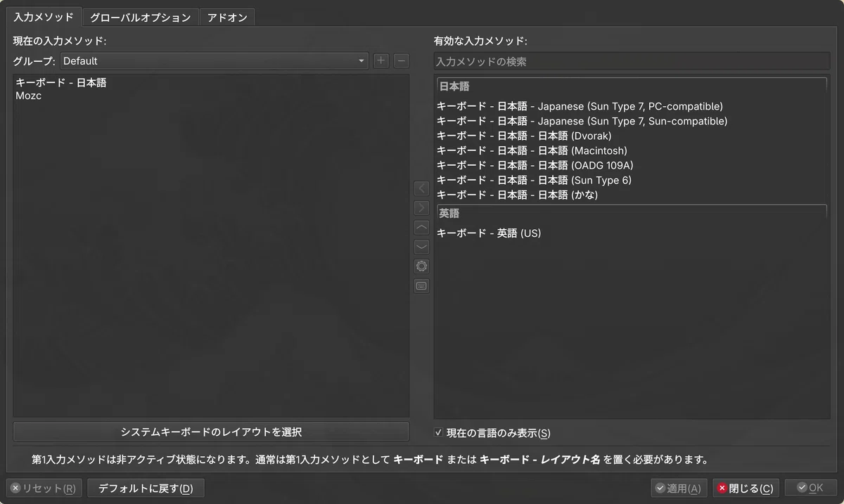Viewport: 844px width, 504px height.
Task: Select 日本語 (Sun Type 6) keyboard entry
Action: click(x=631, y=181)
